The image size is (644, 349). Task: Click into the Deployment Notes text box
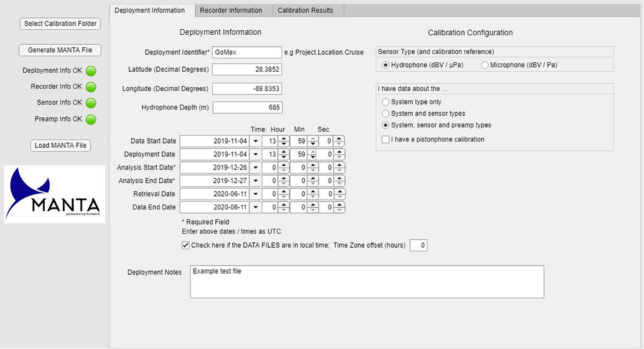(x=367, y=282)
